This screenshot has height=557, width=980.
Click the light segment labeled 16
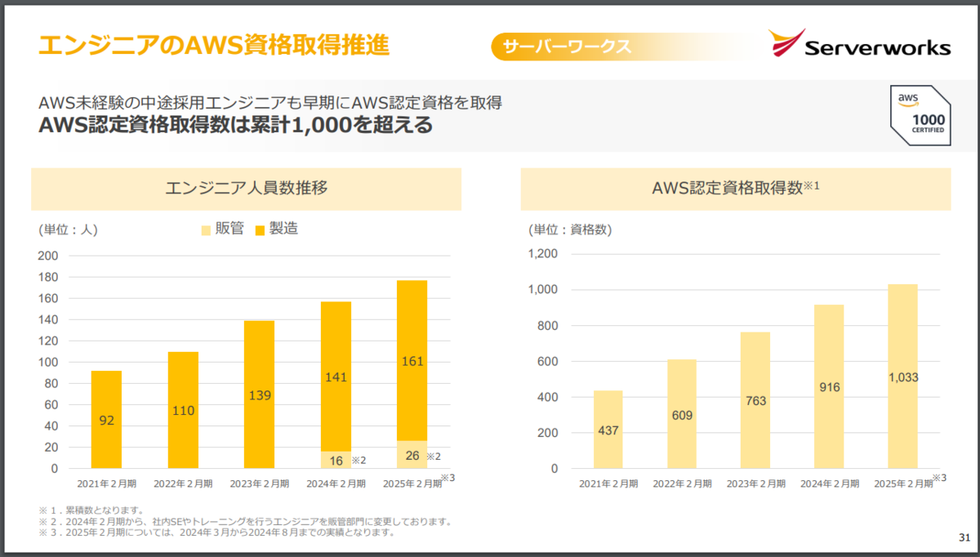336,461
